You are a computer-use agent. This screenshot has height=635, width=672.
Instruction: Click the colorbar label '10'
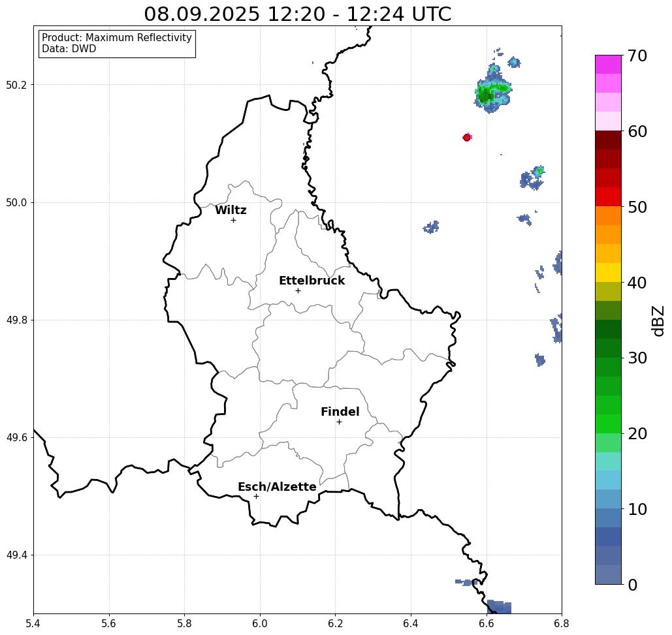point(637,509)
